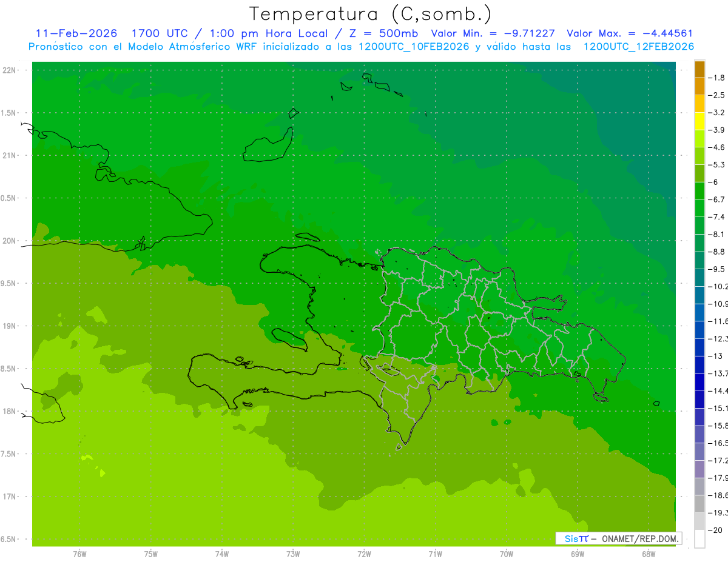Image resolution: width=728 pixels, height=562 pixels.
Task: Click the '-1.8' color bar value
Action: pos(717,78)
